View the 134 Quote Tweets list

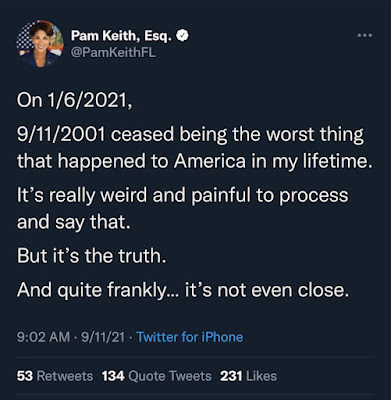157,376
